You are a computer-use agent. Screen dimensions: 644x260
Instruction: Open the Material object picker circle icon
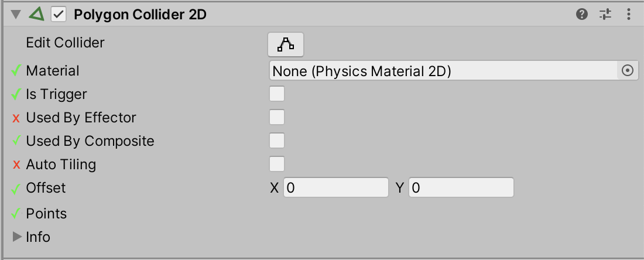[x=627, y=71]
